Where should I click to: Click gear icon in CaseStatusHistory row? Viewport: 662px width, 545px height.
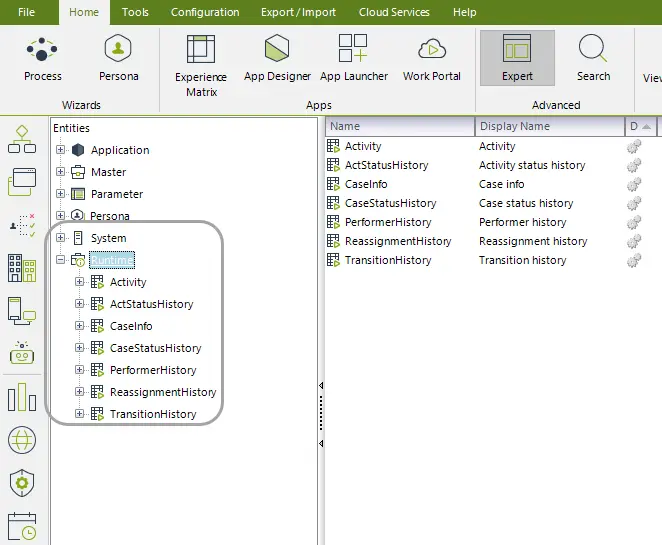[x=634, y=203]
